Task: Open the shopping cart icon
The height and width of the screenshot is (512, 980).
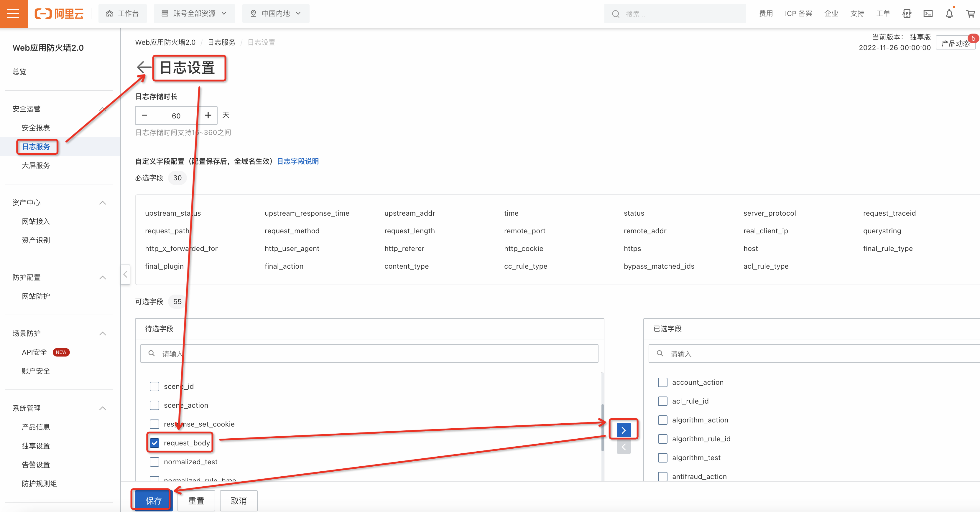Action: pyautogui.click(x=971, y=14)
